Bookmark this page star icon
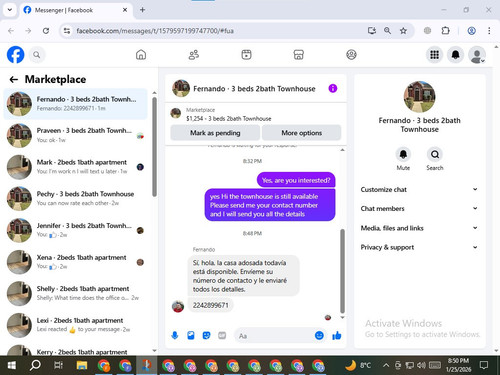This screenshot has width=500, height=375. tap(403, 31)
